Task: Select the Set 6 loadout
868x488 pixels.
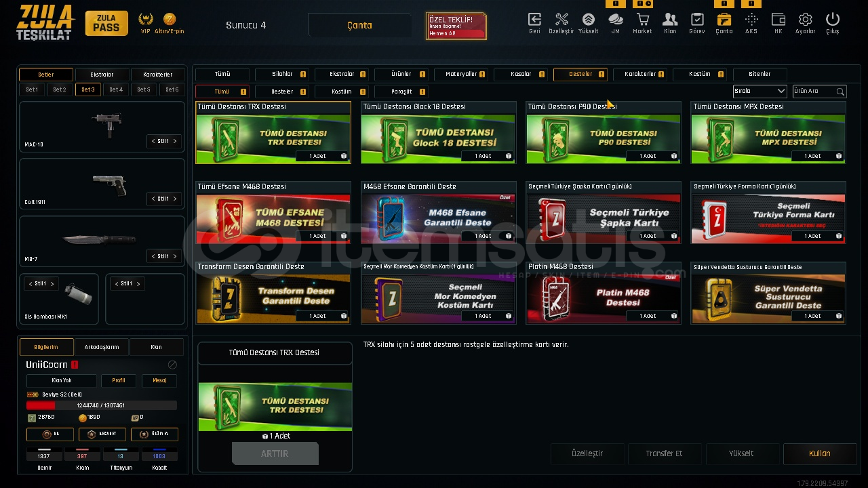Action: click(x=172, y=89)
